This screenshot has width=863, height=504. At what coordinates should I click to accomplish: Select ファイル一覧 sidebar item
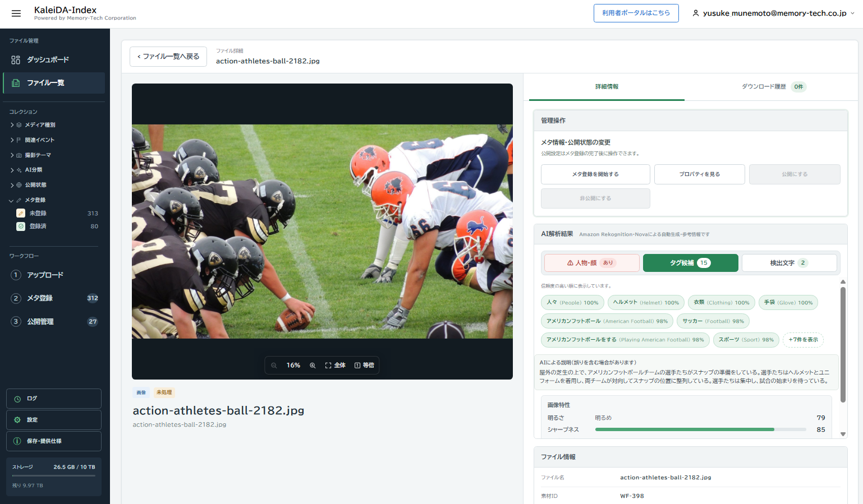pyautogui.click(x=54, y=83)
